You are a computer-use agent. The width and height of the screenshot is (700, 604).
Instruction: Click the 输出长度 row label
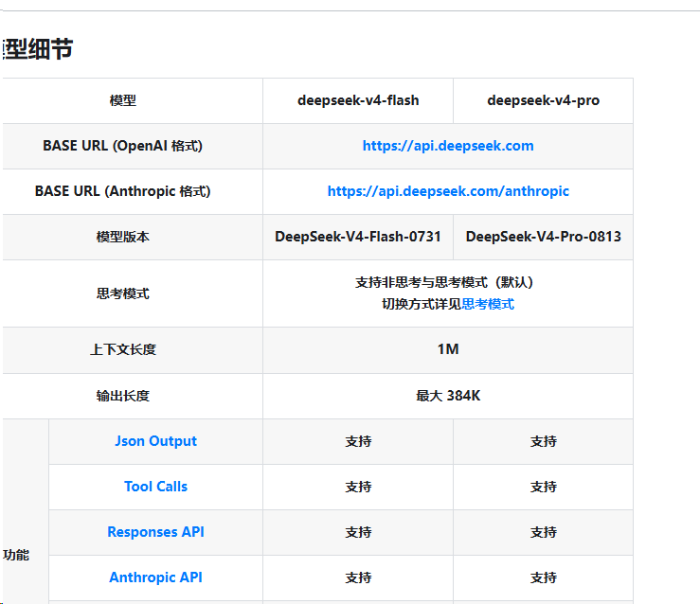tap(123, 396)
